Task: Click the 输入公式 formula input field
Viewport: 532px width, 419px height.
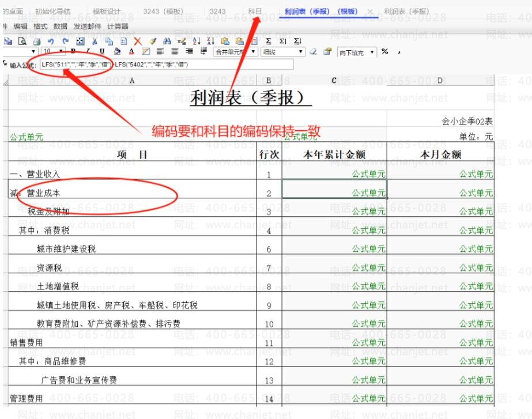Action: 167,65
